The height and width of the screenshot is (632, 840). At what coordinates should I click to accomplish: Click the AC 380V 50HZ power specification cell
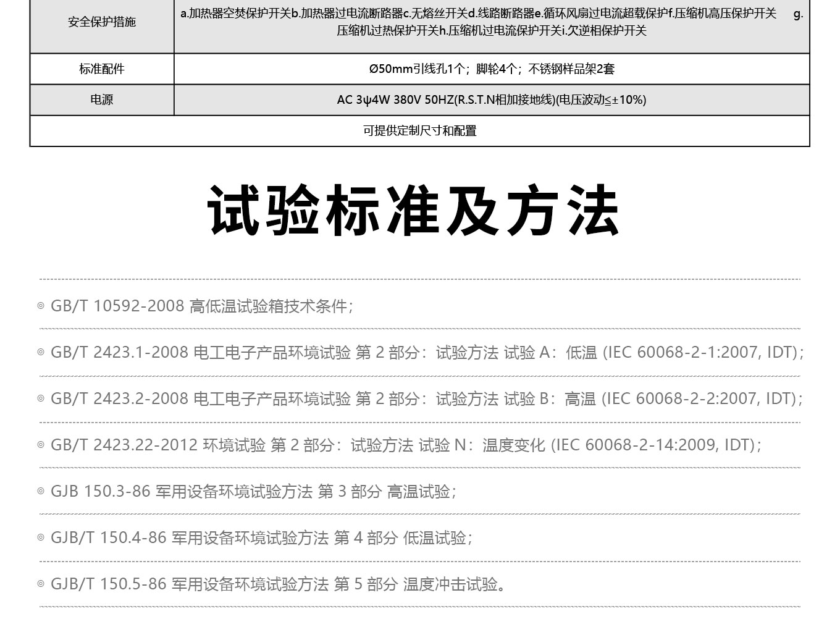click(x=491, y=100)
